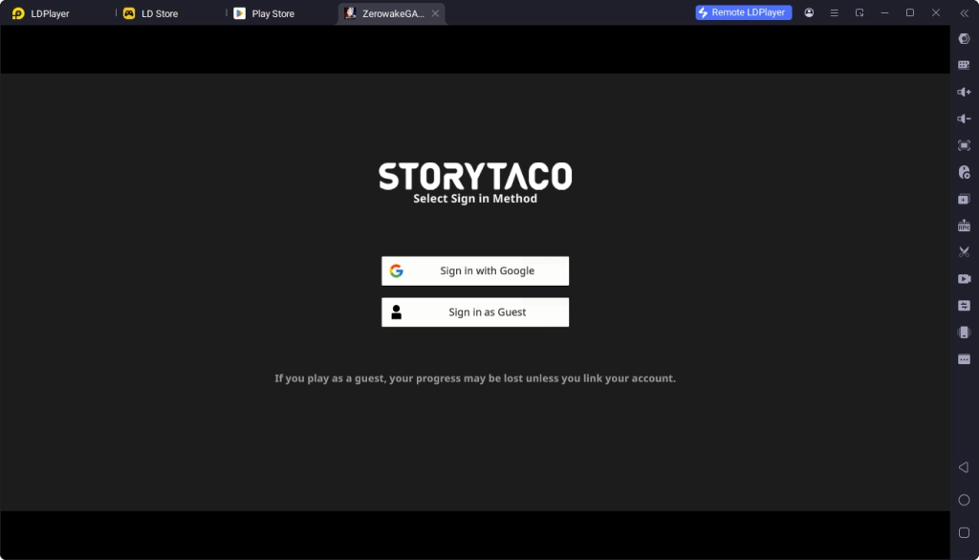979x560 pixels.
Task: Select the scissors screenshot tool
Action: pos(964,252)
